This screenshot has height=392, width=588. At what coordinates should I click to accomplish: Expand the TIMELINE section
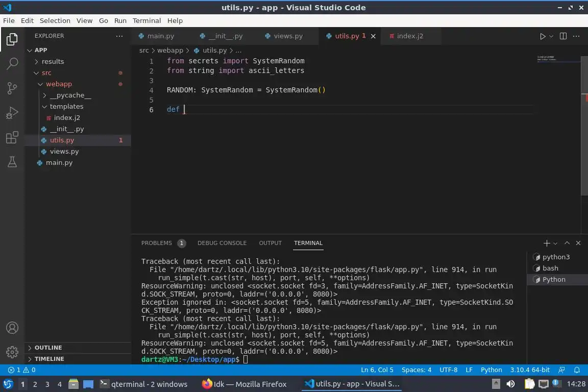(x=78, y=359)
